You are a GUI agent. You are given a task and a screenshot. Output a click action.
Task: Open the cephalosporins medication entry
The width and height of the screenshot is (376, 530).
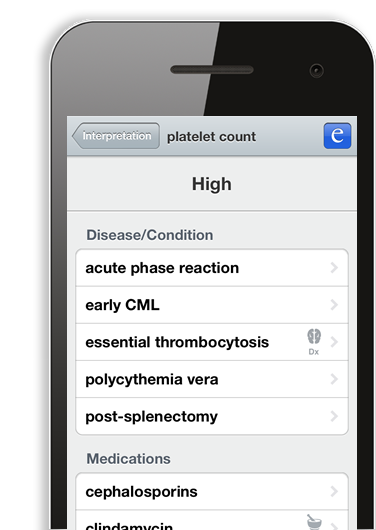(x=212, y=491)
